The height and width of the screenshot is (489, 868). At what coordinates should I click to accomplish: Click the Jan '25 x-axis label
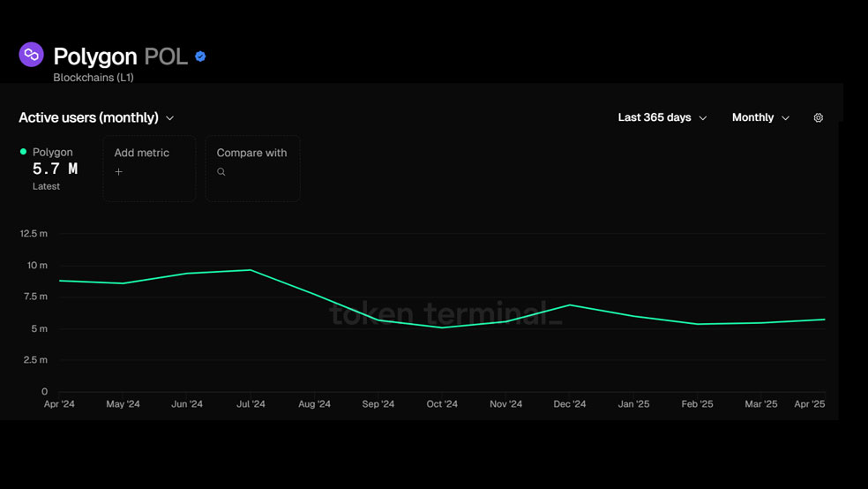click(x=634, y=404)
